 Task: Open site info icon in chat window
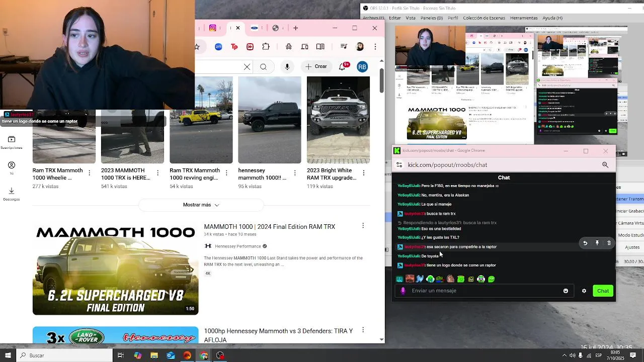pos(399,165)
